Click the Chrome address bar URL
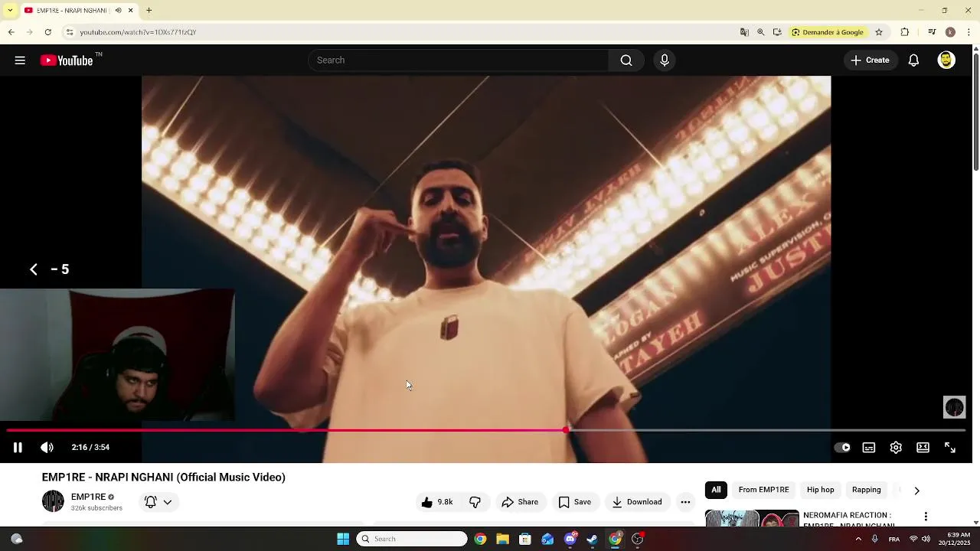The height and width of the screenshot is (551, 980). 138,32
